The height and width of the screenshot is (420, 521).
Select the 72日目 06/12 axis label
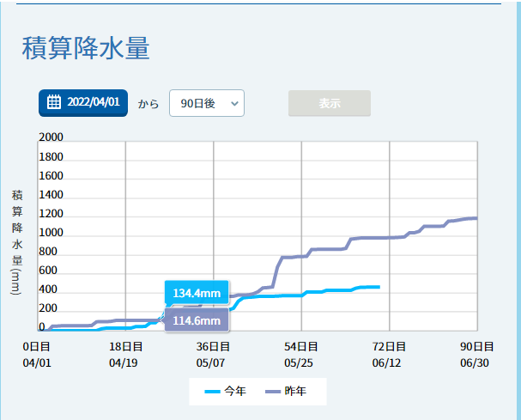click(x=389, y=354)
